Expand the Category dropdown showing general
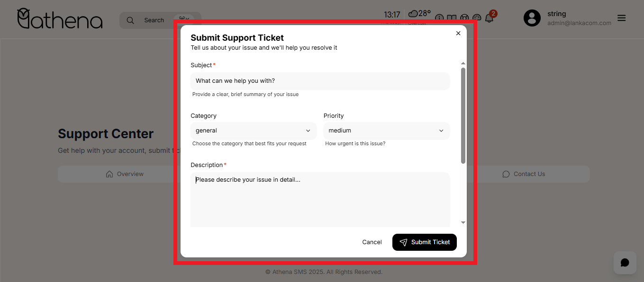 253,131
